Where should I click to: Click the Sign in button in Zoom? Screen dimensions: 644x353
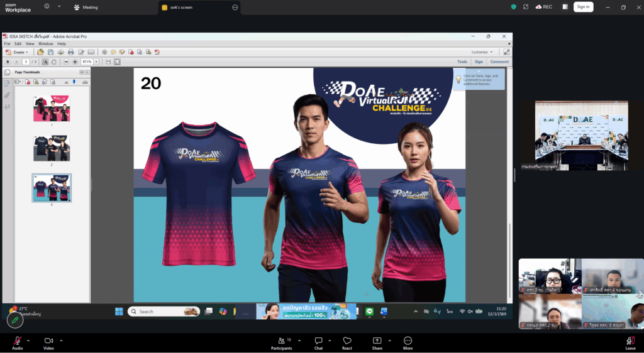click(x=583, y=7)
